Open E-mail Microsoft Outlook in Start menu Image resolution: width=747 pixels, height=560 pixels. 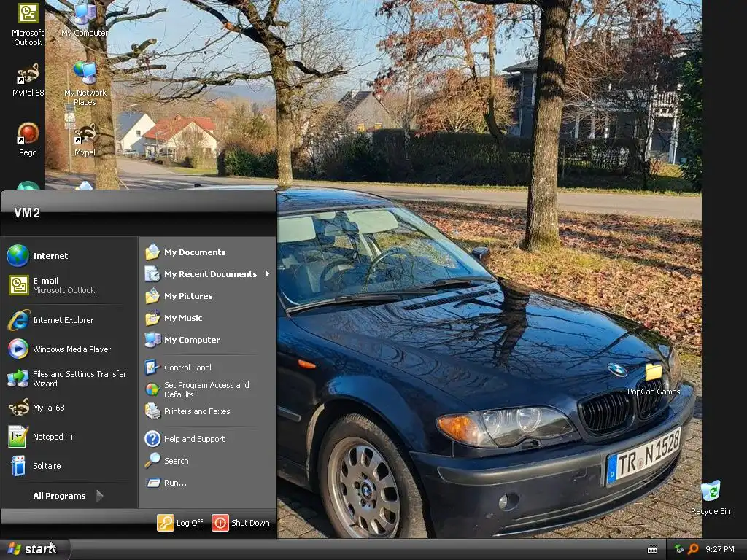click(x=69, y=285)
